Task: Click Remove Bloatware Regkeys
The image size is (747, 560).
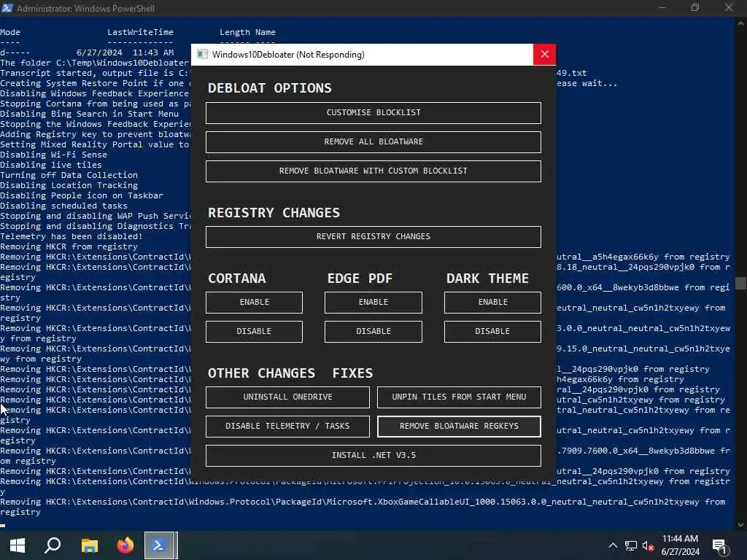Action: pyautogui.click(x=459, y=426)
